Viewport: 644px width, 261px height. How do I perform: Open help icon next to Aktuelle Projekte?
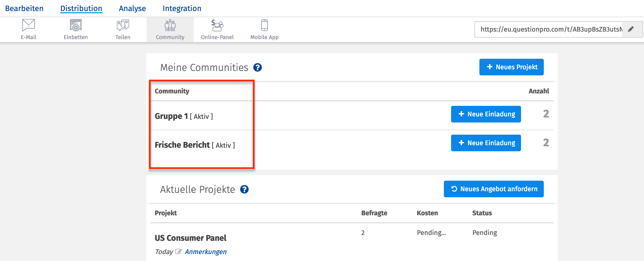244,189
